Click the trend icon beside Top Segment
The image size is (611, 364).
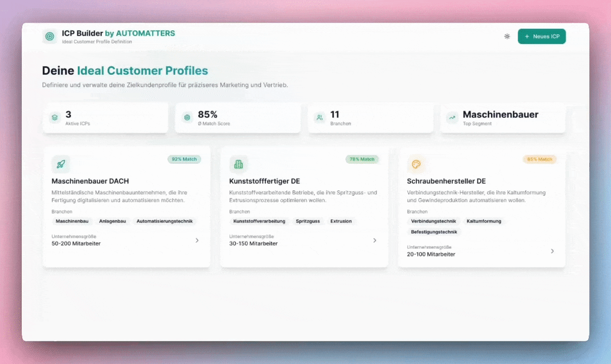(x=452, y=118)
